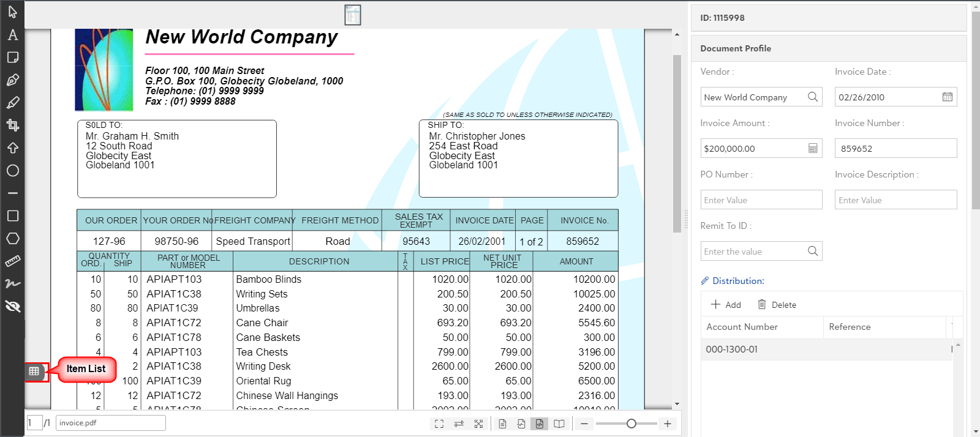Switch to single page view mode
This screenshot has height=437, width=980.
click(502, 424)
